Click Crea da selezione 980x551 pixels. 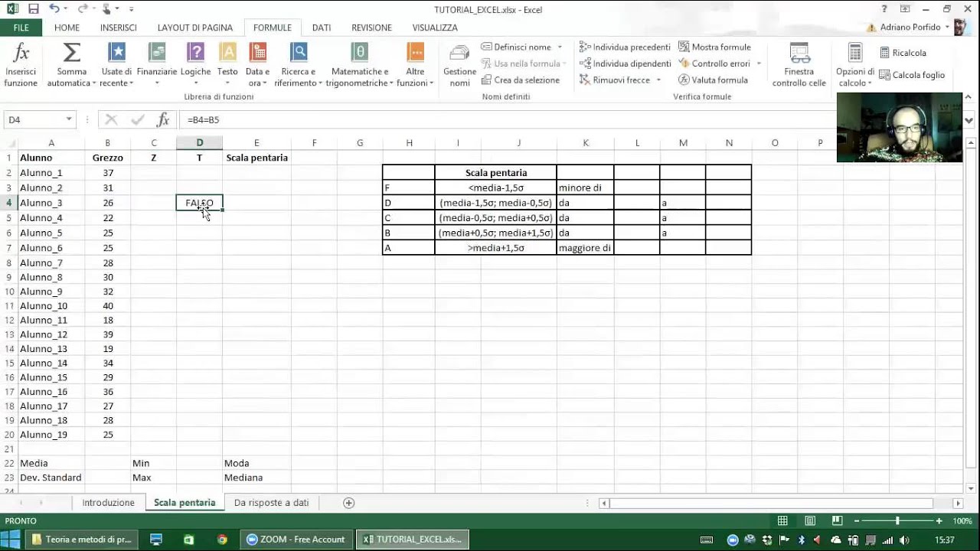click(x=521, y=80)
